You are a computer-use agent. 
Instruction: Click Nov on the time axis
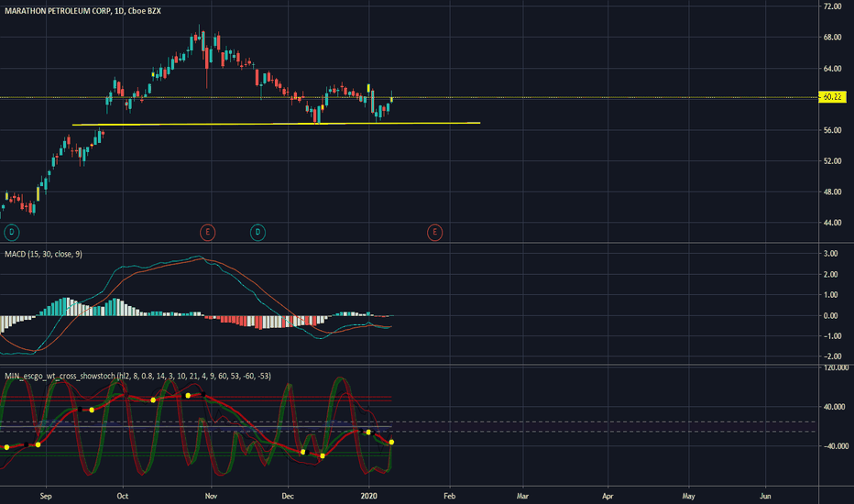[x=211, y=497]
